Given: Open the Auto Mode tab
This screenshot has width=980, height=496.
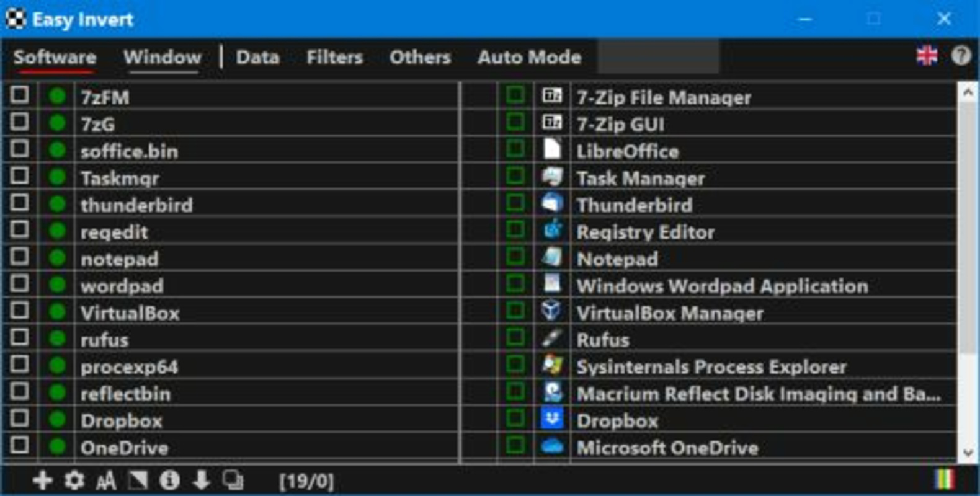Looking at the screenshot, I should coord(529,57).
